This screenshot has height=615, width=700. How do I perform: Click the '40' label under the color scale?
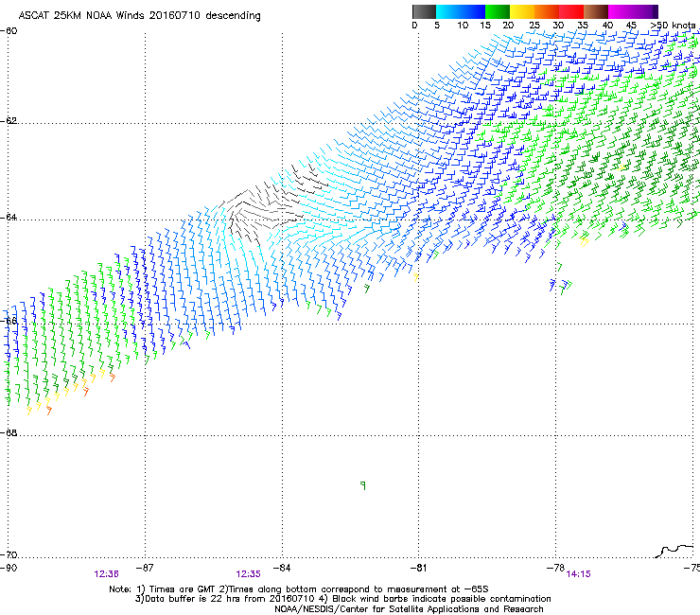(x=607, y=26)
